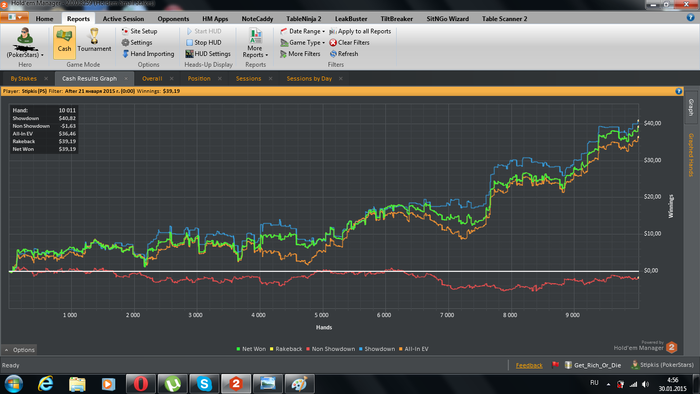Open the Opponents ribbon tab
This screenshot has width=700, height=394.
coord(173,19)
